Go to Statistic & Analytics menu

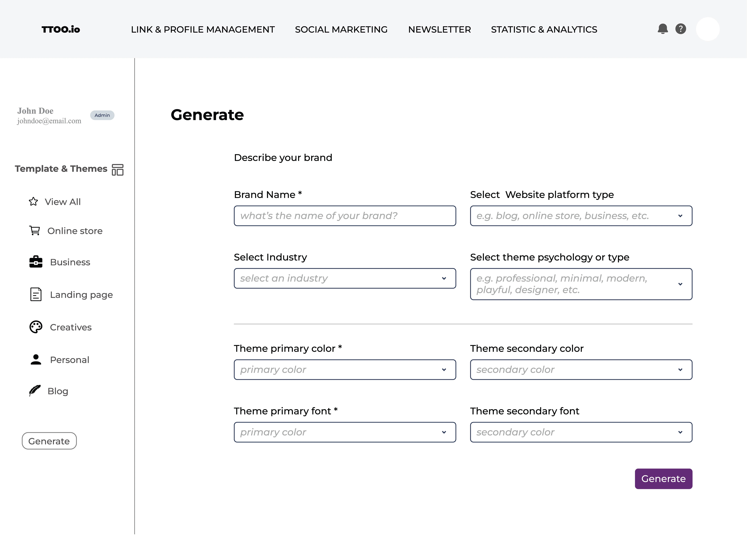(x=544, y=30)
